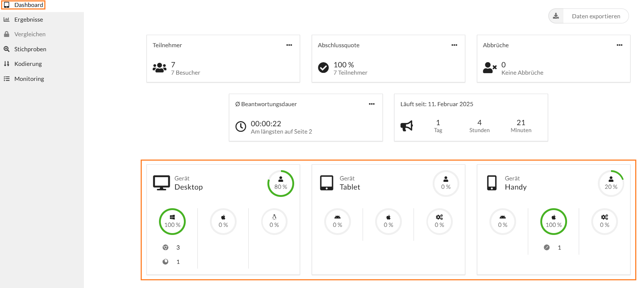Image resolution: width=644 pixels, height=288 pixels.
Task: Open the Dashboard sidebar item
Action: pyautogui.click(x=23, y=5)
